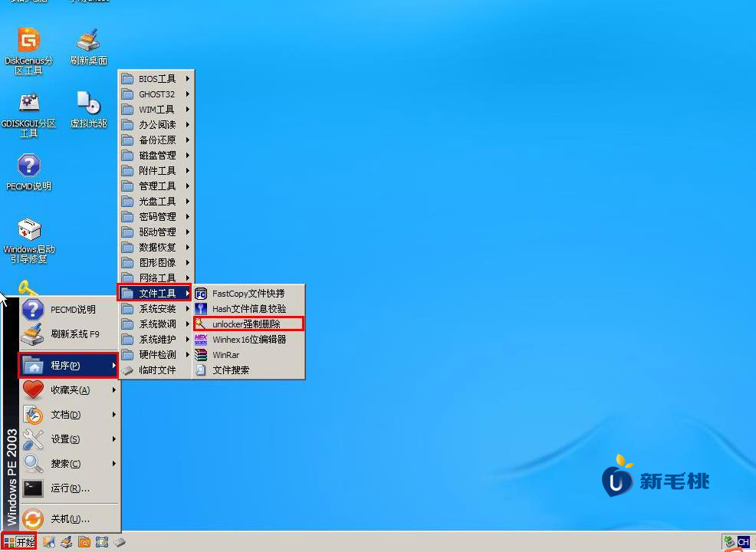Open the 运行(R)... run dialog
This screenshot has height=552, width=756.
pos(69,488)
